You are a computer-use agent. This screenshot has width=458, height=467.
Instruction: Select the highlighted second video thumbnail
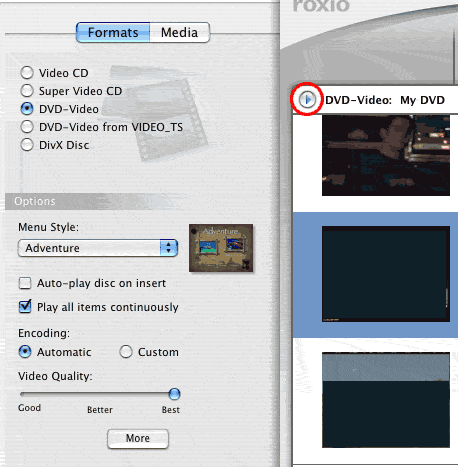click(386, 274)
